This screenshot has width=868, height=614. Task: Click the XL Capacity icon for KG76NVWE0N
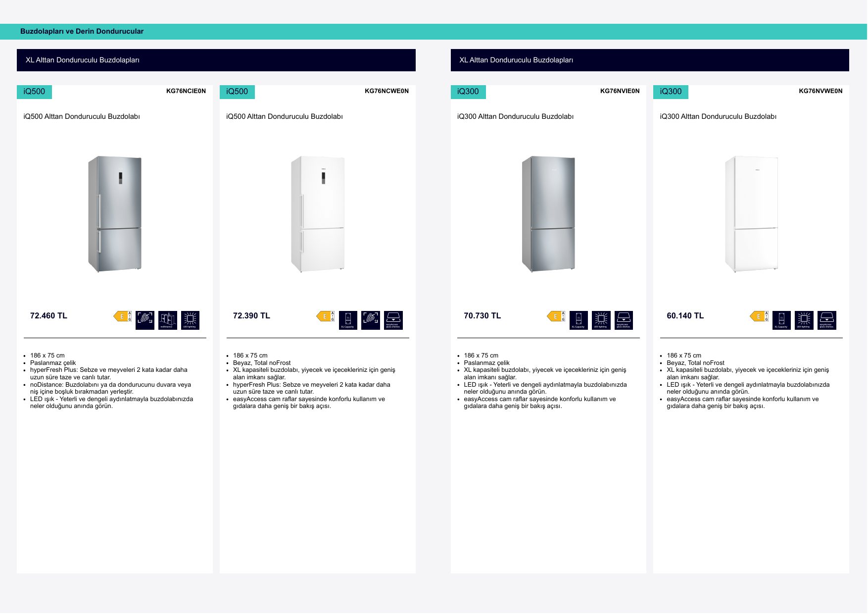click(781, 320)
